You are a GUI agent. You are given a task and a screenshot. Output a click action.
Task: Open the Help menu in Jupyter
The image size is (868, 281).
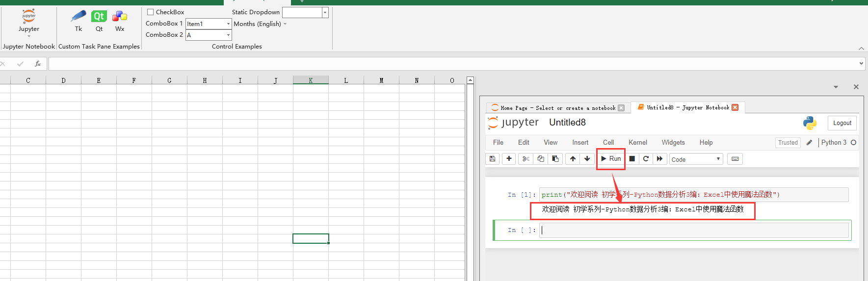[706, 143]
